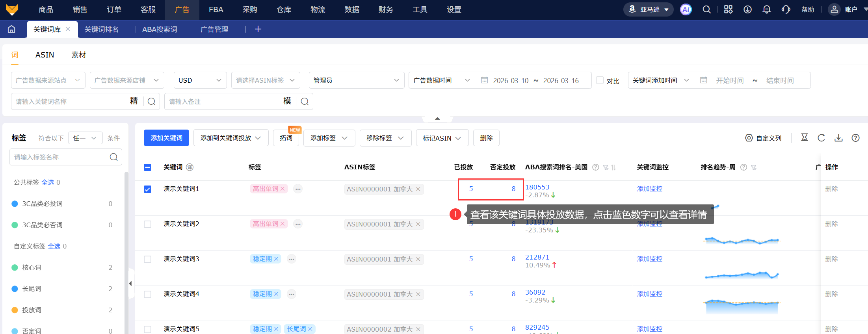
Task: Select the blue 长尾词 tag
Action: [x=32, y=289]
